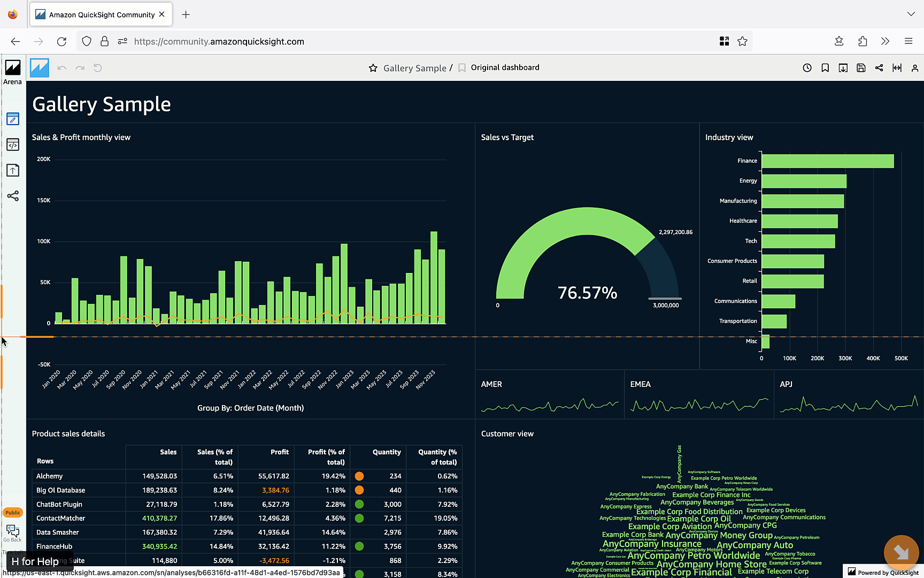This screenshot has width=924, height=578.
Task: Click the EMEA sparkline chart
Action: pos(699,405)
